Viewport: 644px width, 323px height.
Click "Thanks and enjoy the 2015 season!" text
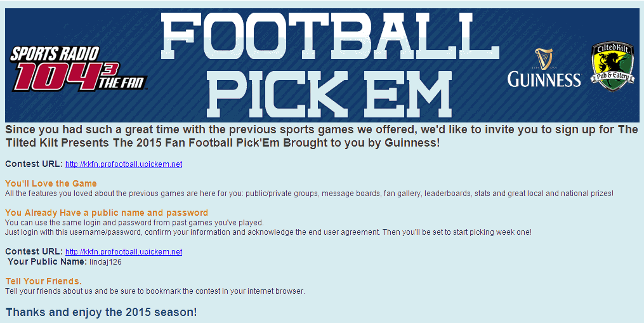tap(102, 312)
